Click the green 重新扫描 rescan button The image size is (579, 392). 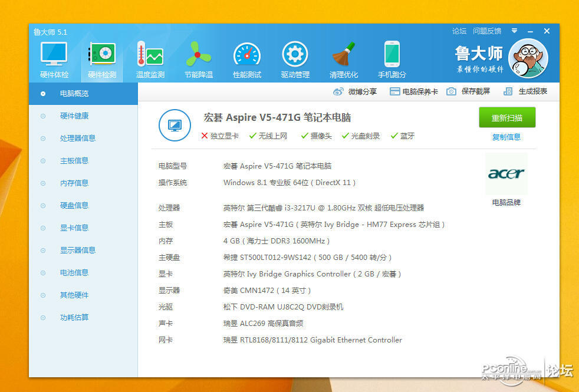[x=507, y=118]
